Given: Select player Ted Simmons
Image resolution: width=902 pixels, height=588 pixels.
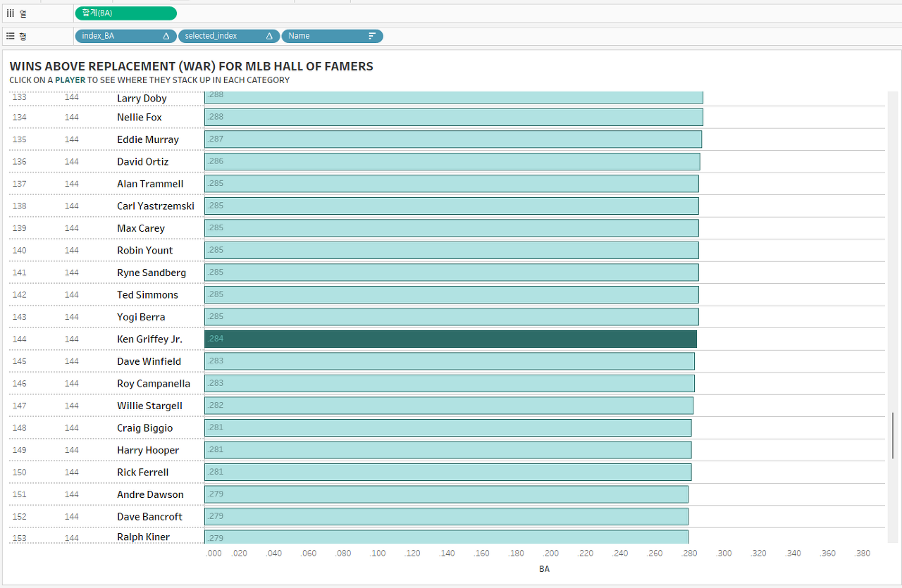Looking at the screenshot, I should click(147, 295).
